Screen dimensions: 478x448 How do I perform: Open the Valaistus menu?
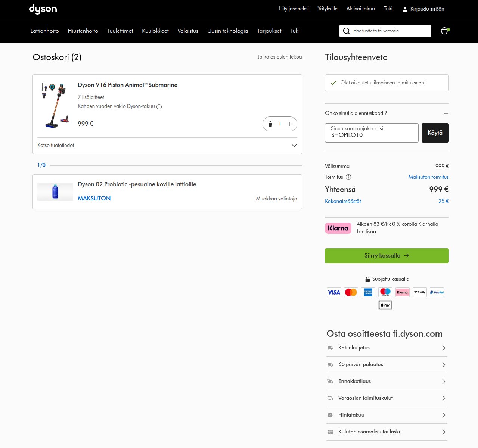pos(188,31)
